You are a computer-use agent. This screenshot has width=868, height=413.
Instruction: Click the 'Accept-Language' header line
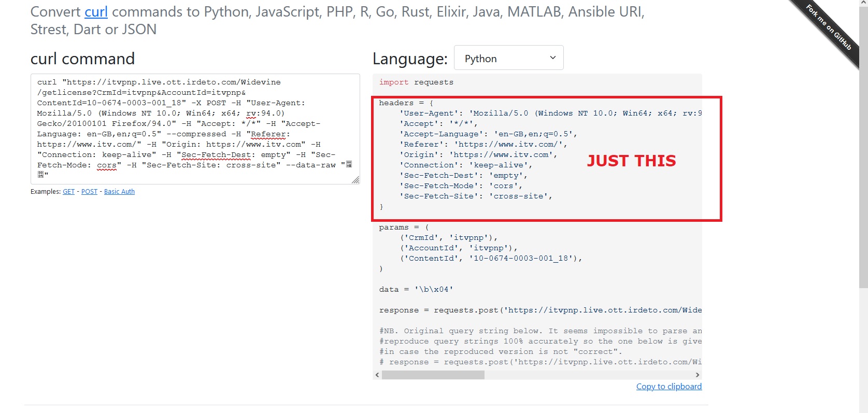(x=488, y=134)
